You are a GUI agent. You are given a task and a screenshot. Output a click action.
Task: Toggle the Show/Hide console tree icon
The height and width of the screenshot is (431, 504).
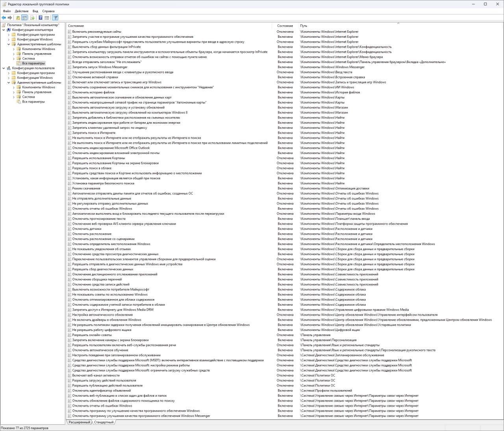[x=24, y=18]
